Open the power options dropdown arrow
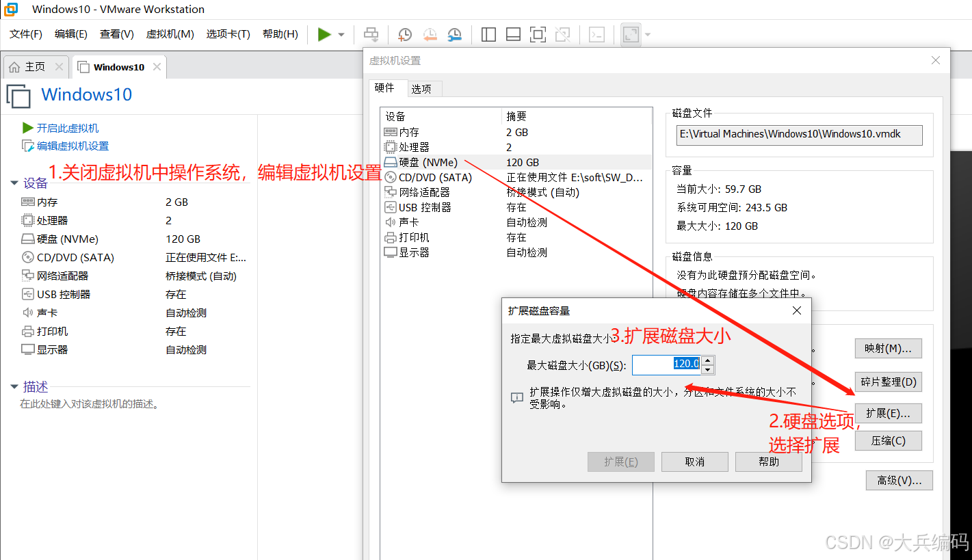972x560 pixels. coord(341,34)
